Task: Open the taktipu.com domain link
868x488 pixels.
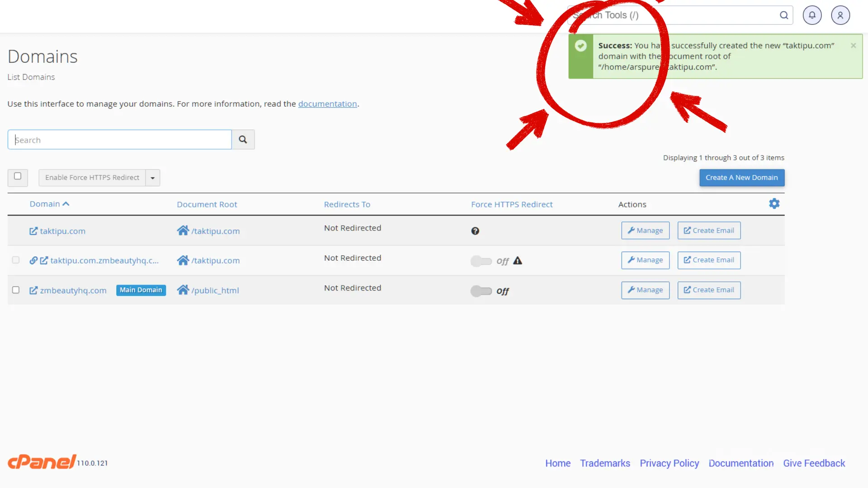Action: click(62, 231)
